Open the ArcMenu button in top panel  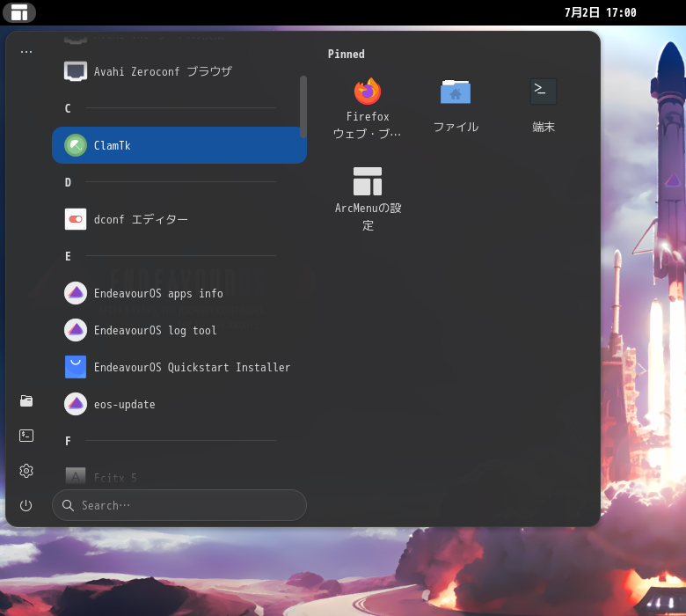(x=19, y=12)
